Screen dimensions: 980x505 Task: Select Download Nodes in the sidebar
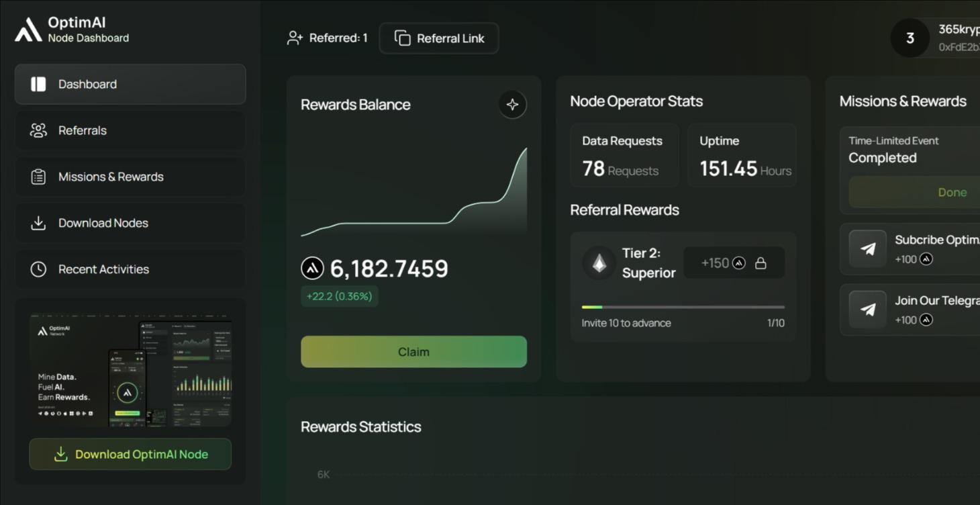(x=130, y=223)
